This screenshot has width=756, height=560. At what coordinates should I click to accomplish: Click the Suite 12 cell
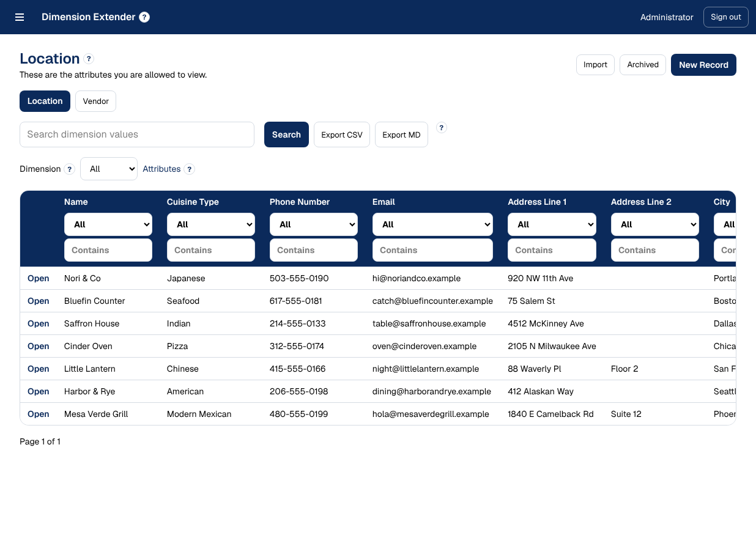626,414
